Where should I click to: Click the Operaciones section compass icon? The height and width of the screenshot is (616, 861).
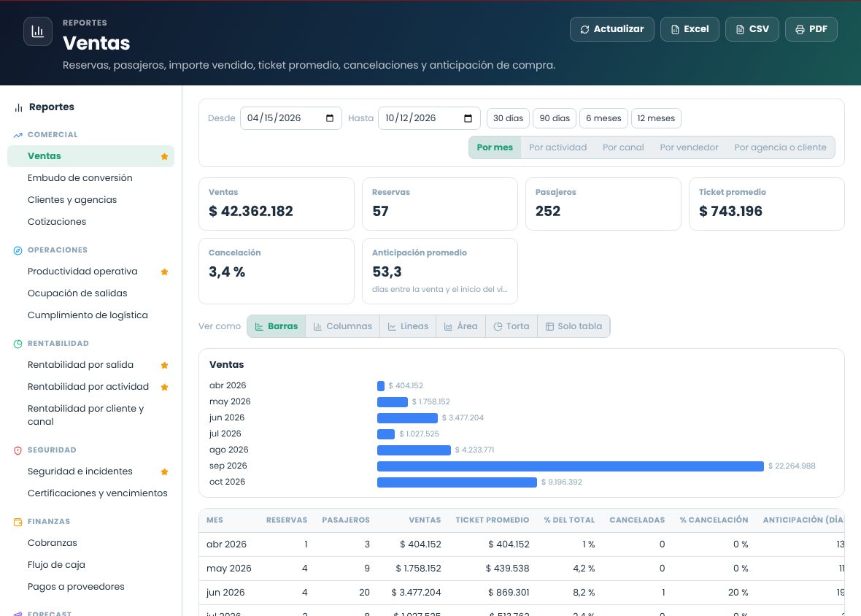[18, 250]
